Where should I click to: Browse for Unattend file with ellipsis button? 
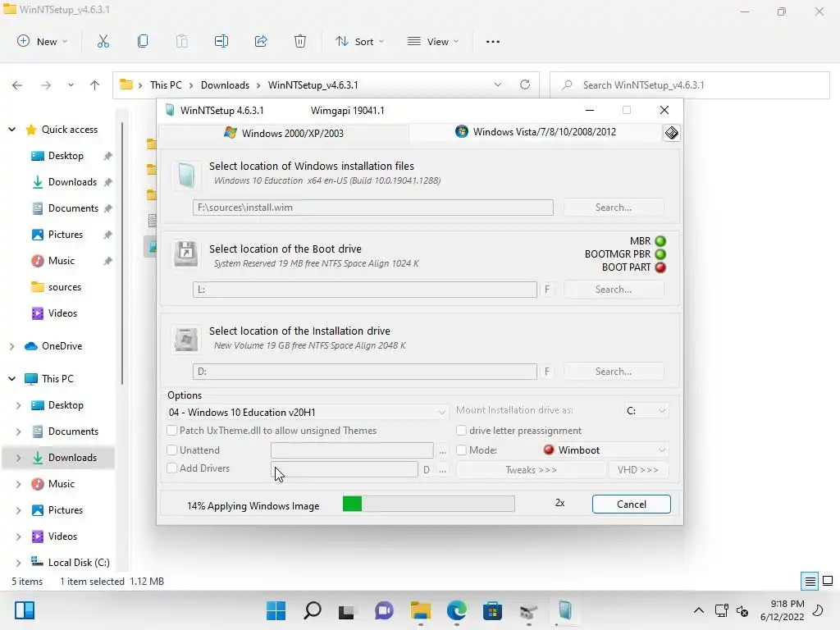pos(442,451)
